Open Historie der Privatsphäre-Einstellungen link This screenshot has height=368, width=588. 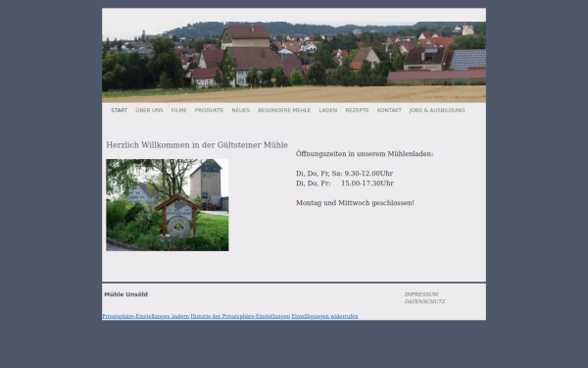click(x=240, y=316)
